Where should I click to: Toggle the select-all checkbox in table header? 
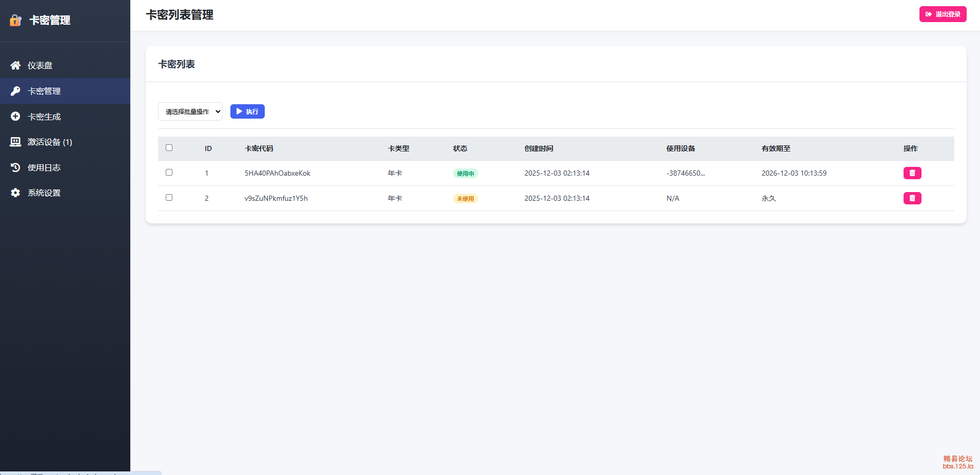[169, 148]
